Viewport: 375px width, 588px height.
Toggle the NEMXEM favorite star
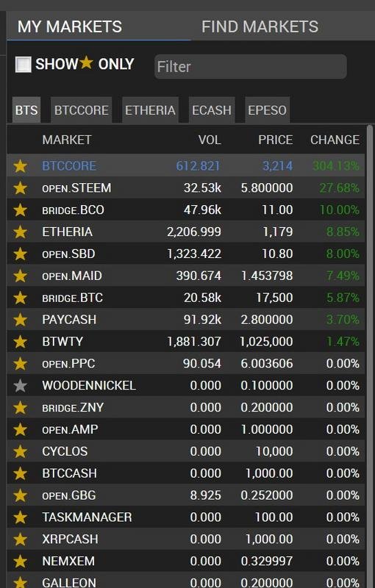coord(21,562)
